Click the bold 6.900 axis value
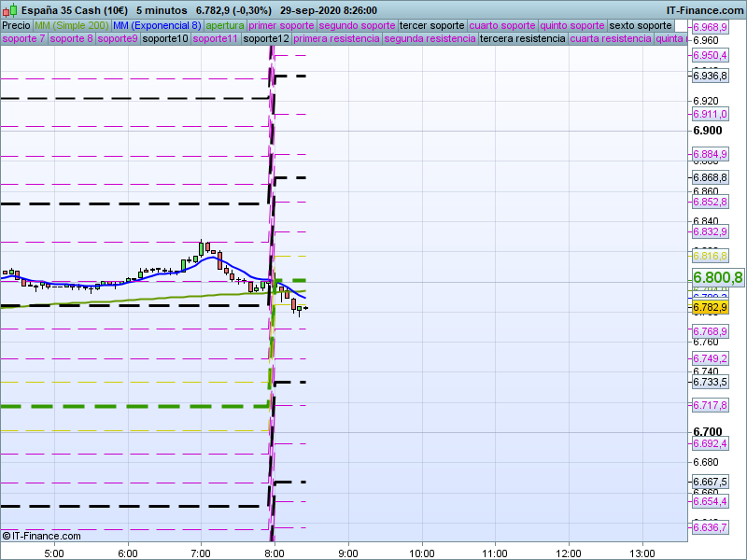 [x=708, y=131]
